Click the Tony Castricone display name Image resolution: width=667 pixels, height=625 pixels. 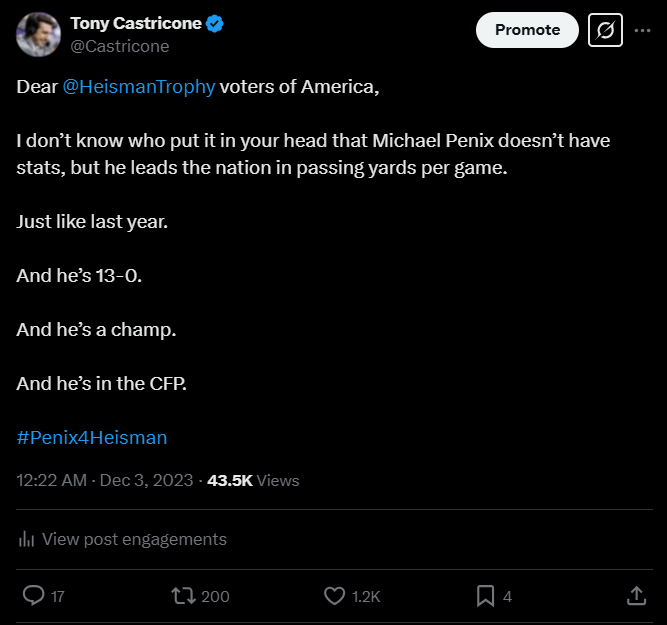[x=135, y=23]
